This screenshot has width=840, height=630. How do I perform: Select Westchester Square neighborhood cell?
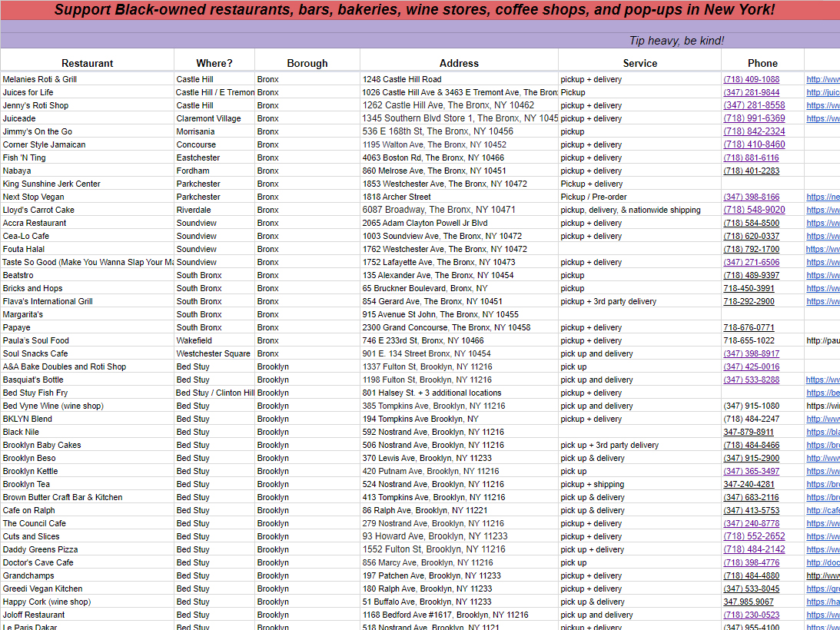click(x=213, y=353)
